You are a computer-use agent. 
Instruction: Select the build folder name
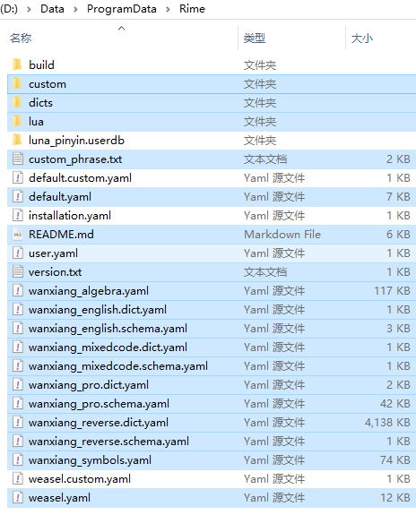pos(41,64)
